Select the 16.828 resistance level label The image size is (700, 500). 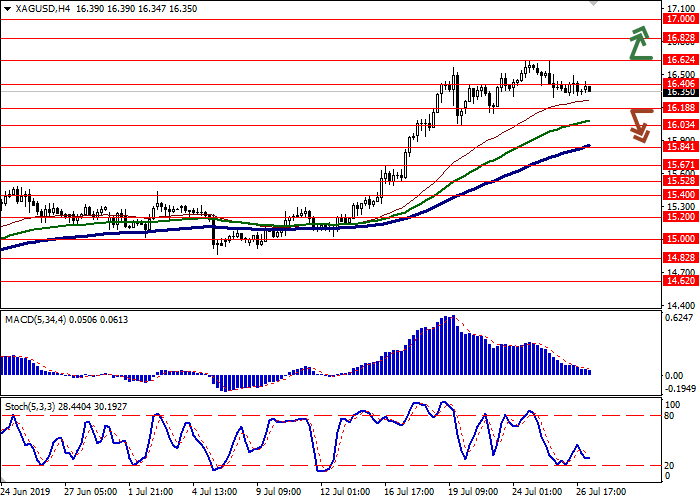pos(679,38)
